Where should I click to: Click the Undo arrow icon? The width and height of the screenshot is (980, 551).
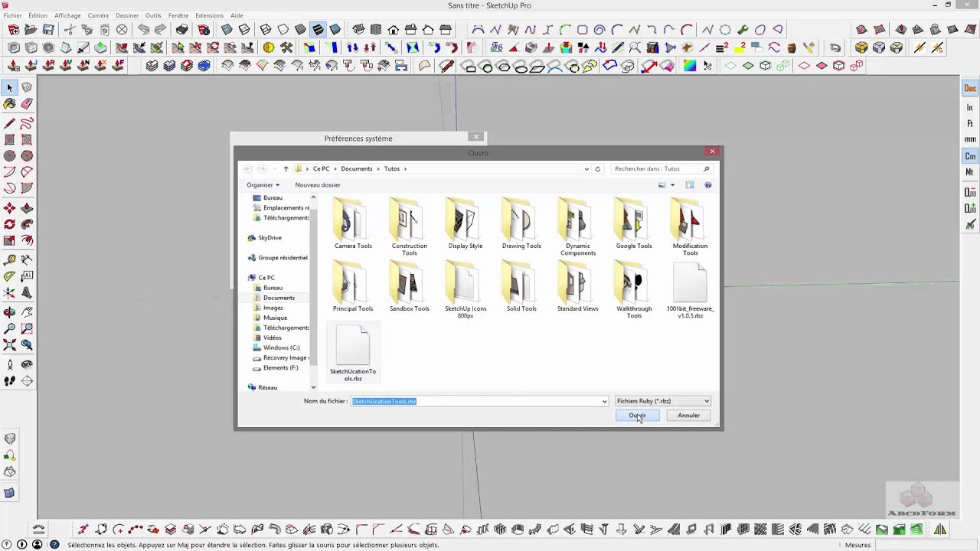[x=143, y=30]
